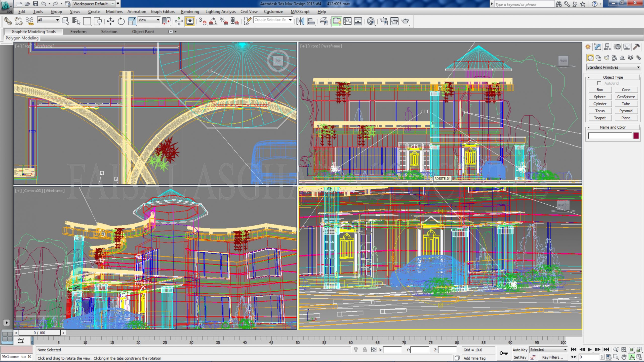Open the Workspace Default dropdown

pos(94,4)
